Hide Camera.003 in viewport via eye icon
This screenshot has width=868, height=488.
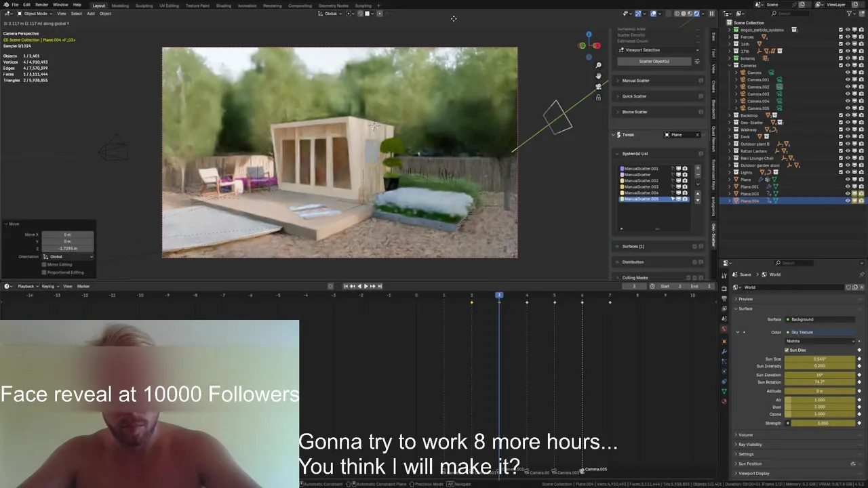click(848, 94)
